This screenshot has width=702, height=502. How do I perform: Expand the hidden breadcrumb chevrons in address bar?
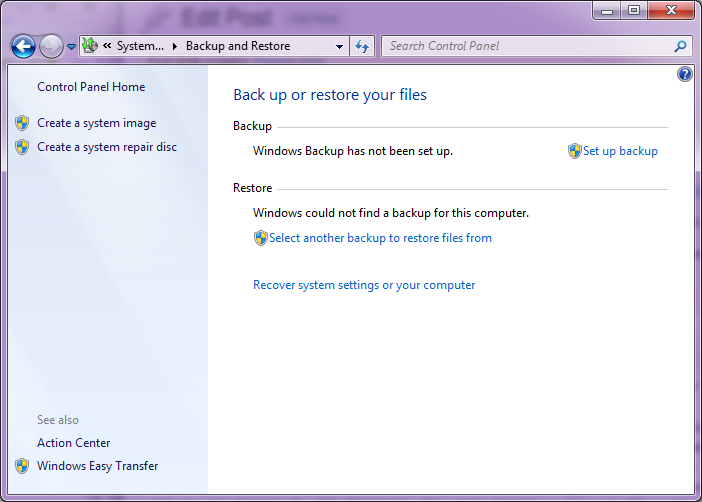(107, 45)
